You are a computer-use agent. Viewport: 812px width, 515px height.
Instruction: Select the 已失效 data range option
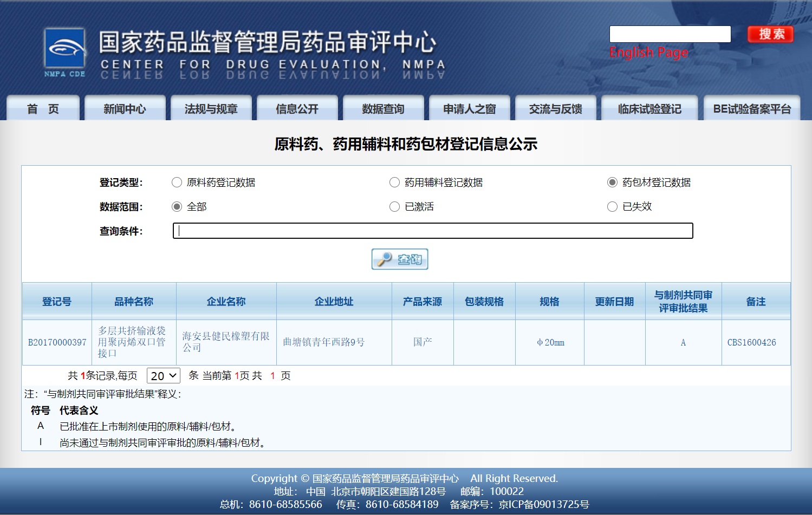[613, 206]
